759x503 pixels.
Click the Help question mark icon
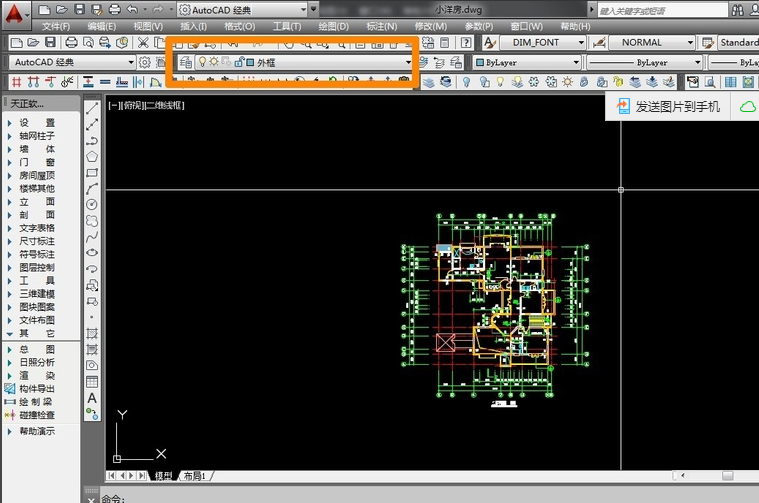[x=466, y=43]
